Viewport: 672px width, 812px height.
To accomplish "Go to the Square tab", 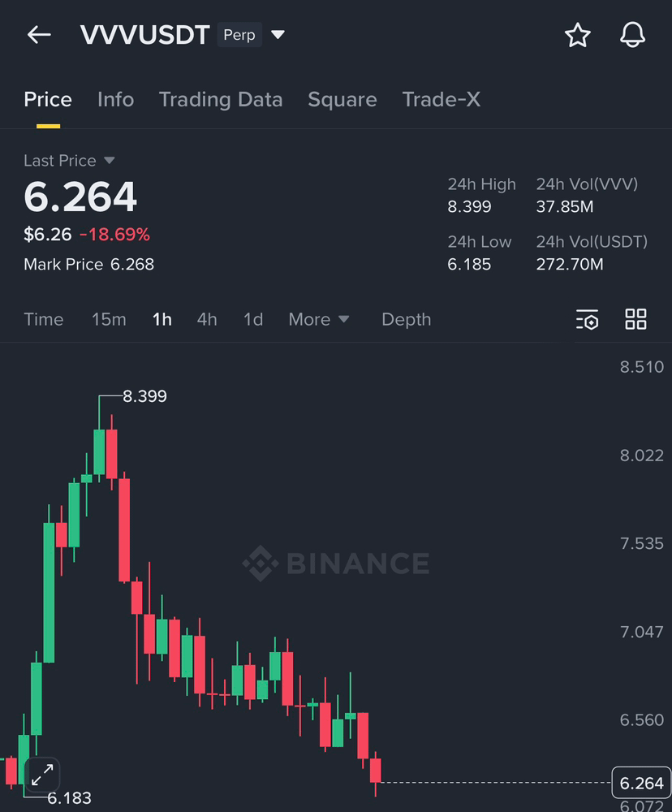I will tap(342, 99).
